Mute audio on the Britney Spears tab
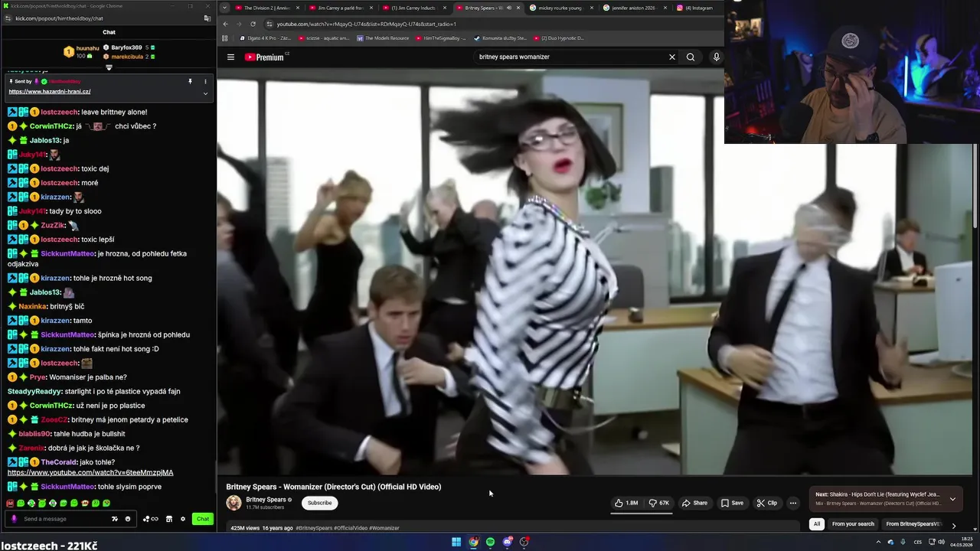 (508, 8)
